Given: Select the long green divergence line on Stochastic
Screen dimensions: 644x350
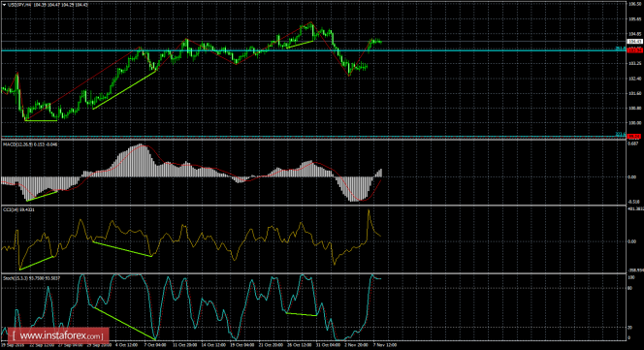Looking at the screenshot, I should 124,323.
